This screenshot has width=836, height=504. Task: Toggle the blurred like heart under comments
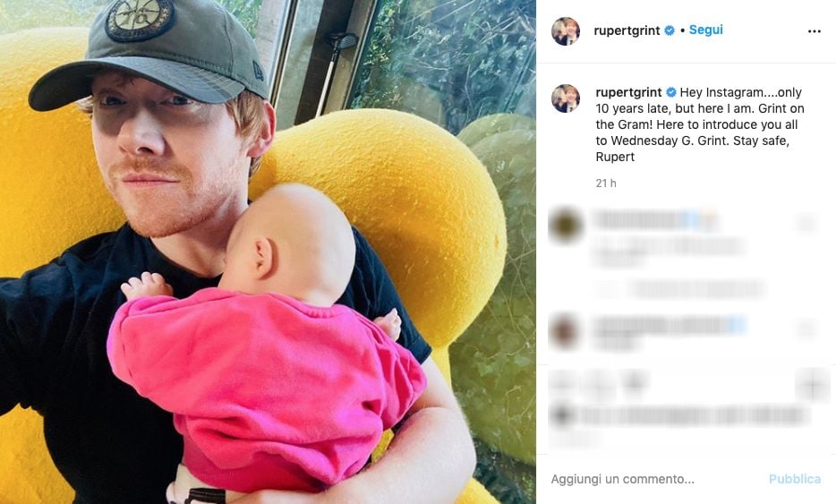point(563,383)
